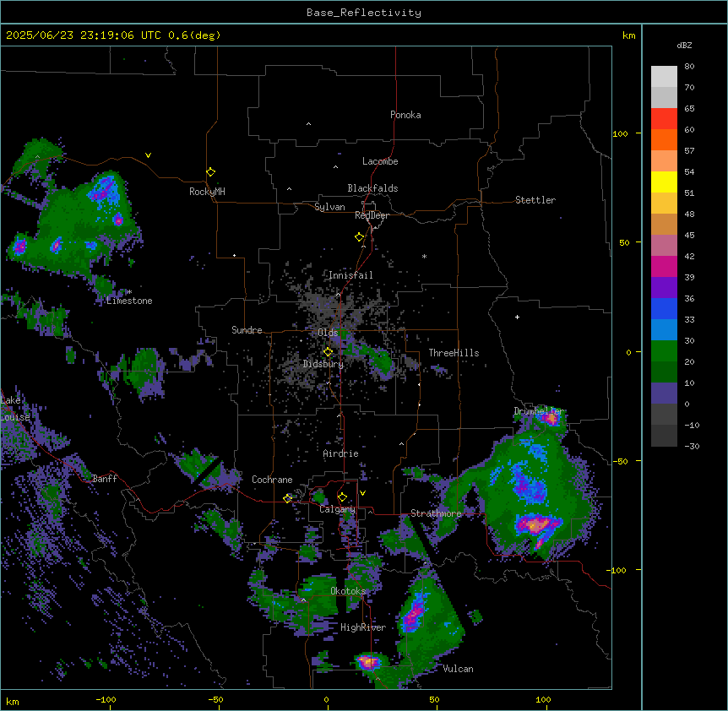Click the yellow diamond marker above Didsbury
This screenshot has width=728, height=711.
[x=328, y=352]
